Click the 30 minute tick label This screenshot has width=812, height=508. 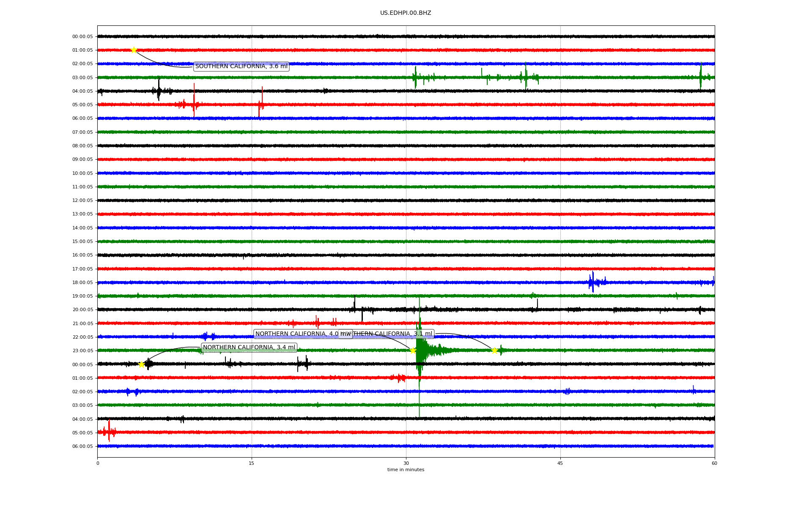point(406,463)
